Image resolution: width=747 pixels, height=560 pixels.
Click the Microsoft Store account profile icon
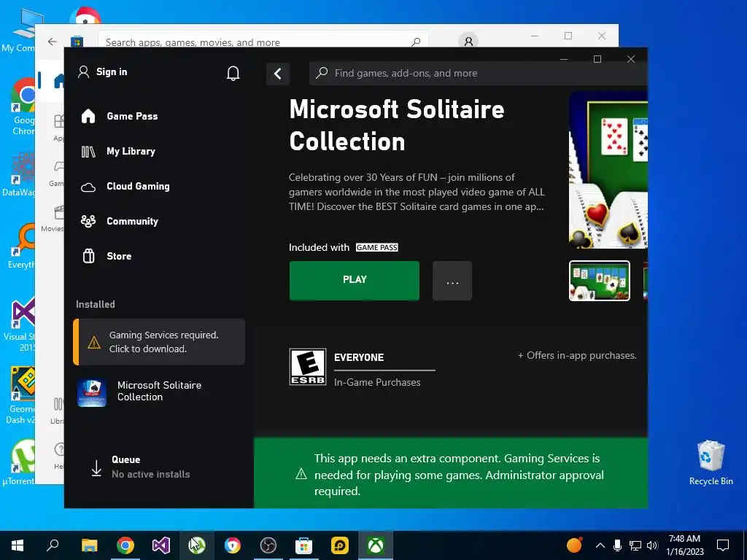[x=468, y=41]
